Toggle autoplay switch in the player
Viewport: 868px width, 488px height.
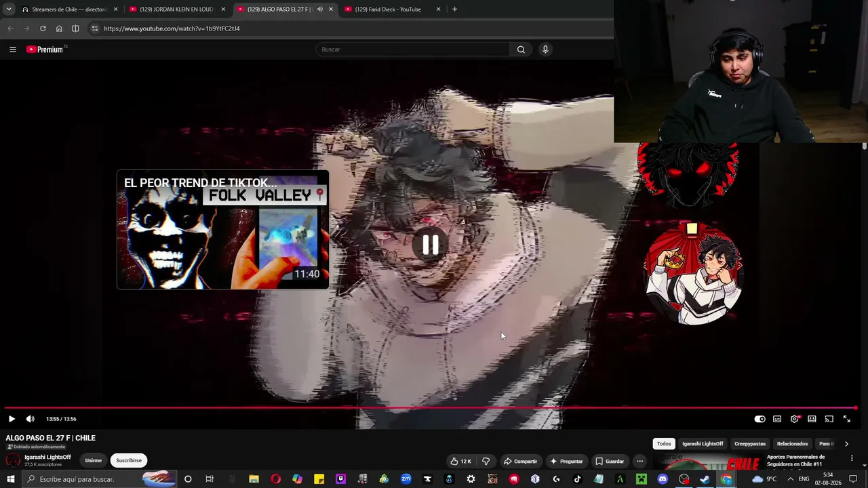point(760,419)
